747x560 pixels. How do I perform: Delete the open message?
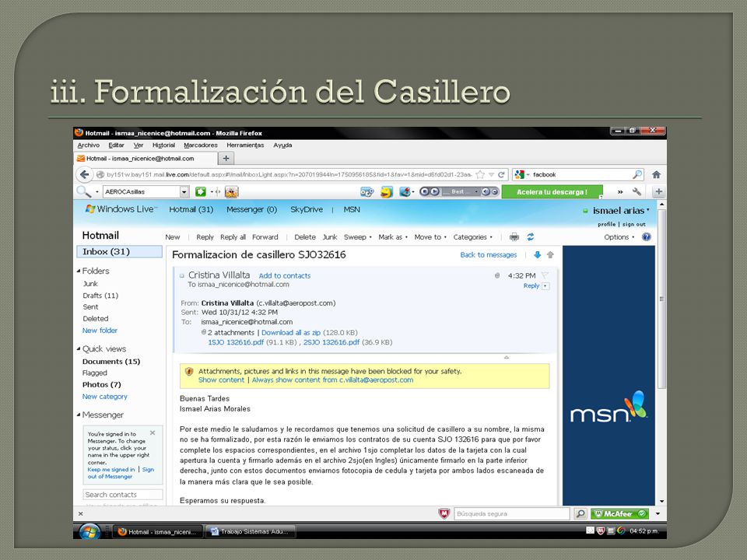pos(305,237)
